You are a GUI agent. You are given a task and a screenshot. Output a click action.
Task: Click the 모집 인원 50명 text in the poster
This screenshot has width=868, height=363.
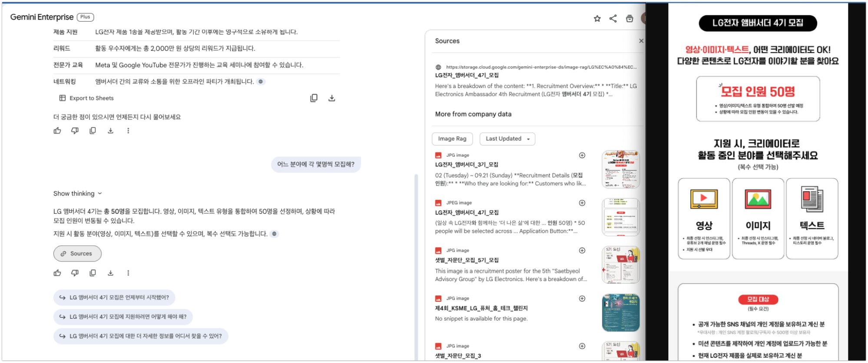pos(758,92)
